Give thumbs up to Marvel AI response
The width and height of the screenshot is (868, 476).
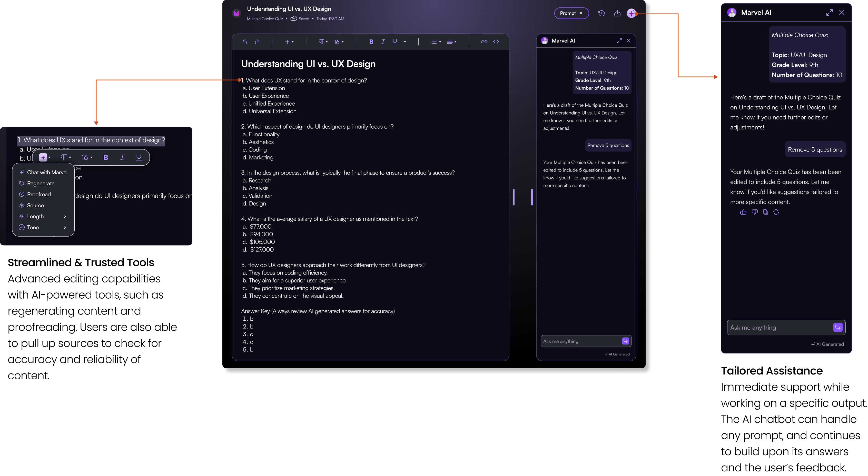pyautogui.click(x=743, y=212)
